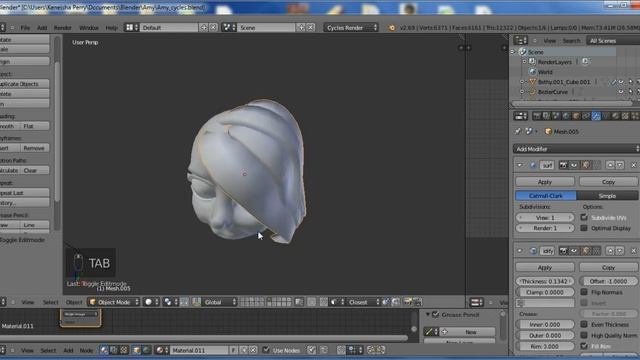The width and height of the screenshot is (640, 360).
Task: Collapse the surf modifier panel
Action: coord(520,165)
